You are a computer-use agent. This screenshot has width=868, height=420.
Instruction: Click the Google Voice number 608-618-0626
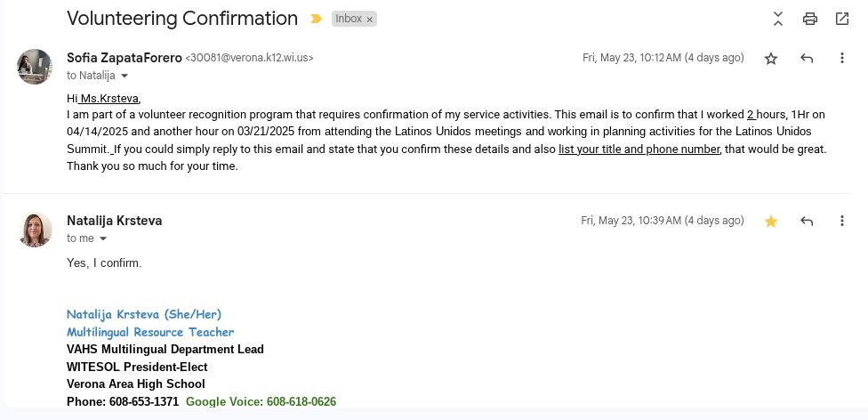(301, 401)
